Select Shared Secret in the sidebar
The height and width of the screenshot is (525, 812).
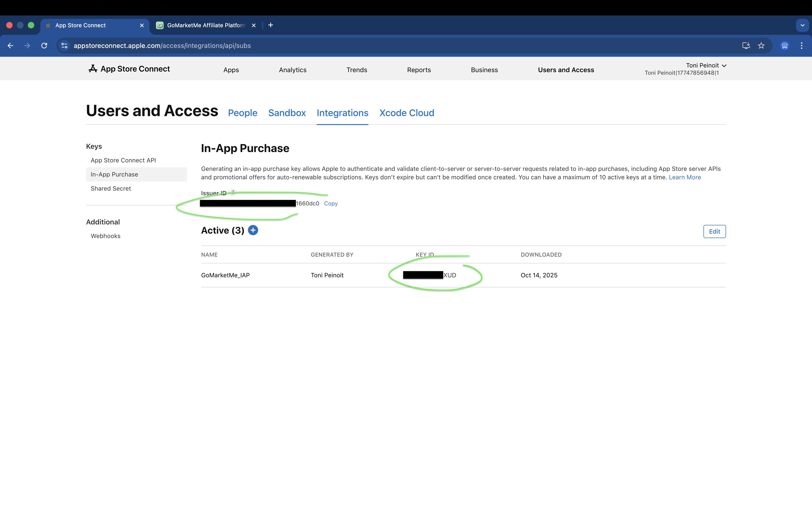pos(110,188)
